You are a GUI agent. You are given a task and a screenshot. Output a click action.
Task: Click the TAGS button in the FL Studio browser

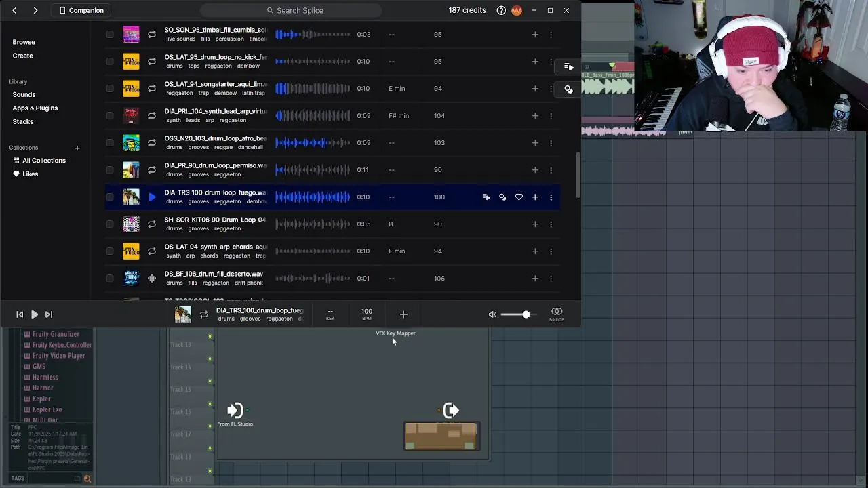pyautogui.click(x=18, y=479)
